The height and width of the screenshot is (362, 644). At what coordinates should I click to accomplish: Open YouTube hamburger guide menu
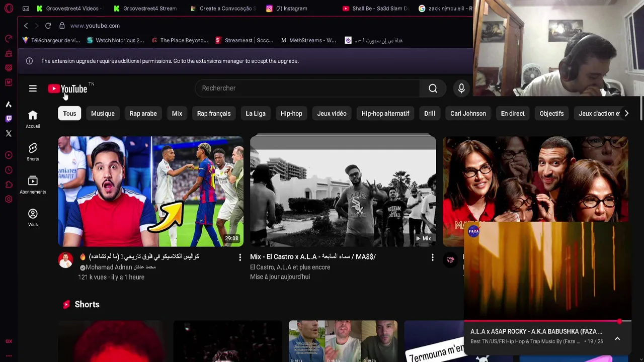click(33, 88)
